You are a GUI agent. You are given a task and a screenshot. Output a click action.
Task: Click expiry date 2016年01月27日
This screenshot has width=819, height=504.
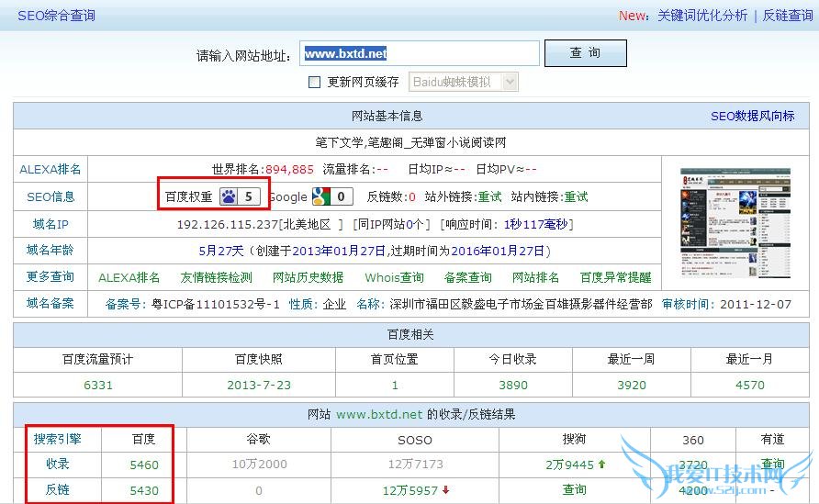pos(498,251)
